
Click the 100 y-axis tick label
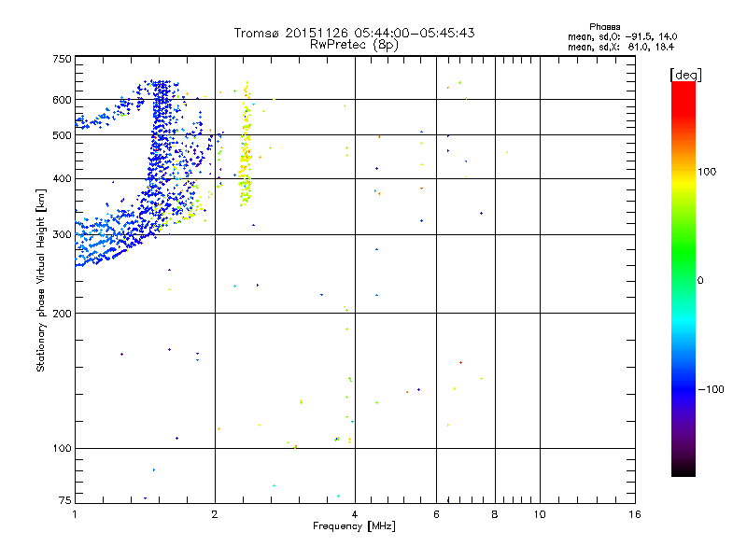pyautogui.click(x=62, y=448)
